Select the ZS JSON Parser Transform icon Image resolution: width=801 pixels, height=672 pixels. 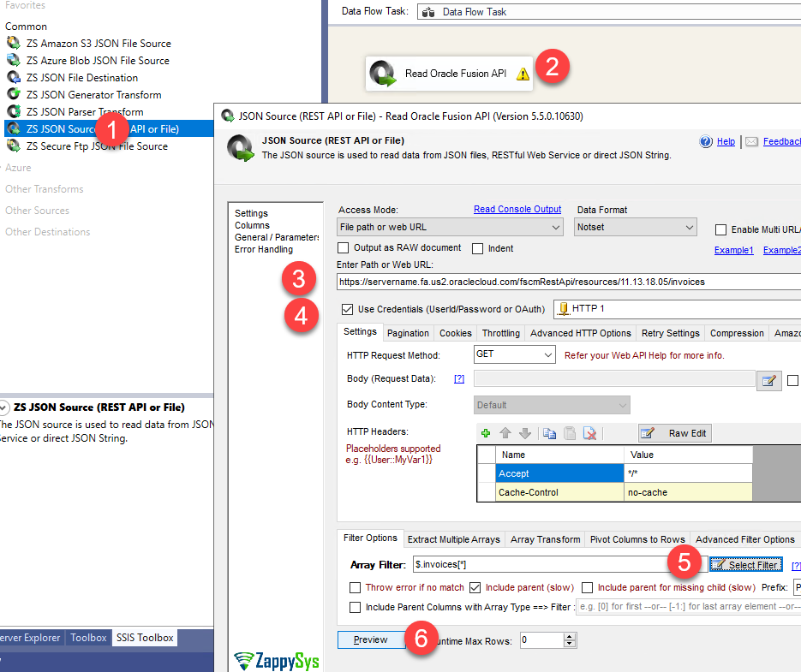(14, 111)
